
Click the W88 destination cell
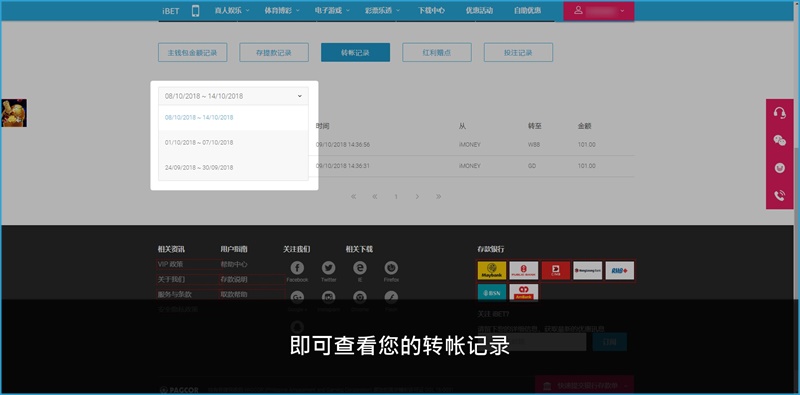(x=534, y=145)
